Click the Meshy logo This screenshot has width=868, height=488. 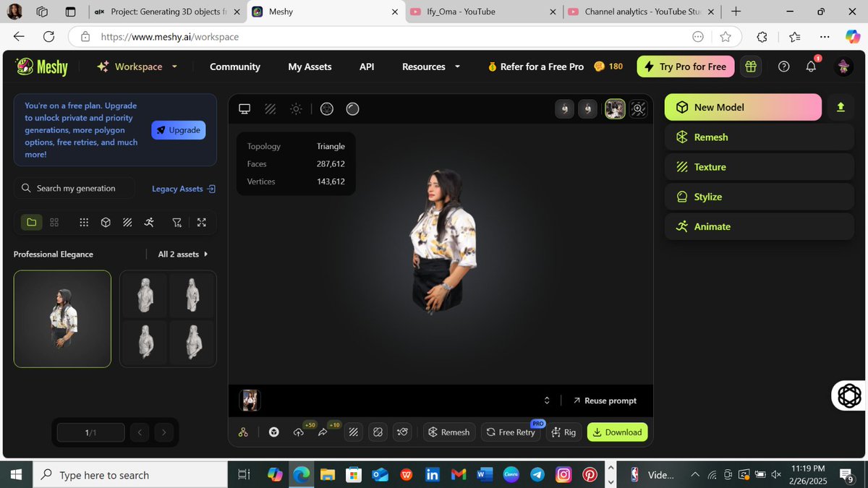(42, 67)
